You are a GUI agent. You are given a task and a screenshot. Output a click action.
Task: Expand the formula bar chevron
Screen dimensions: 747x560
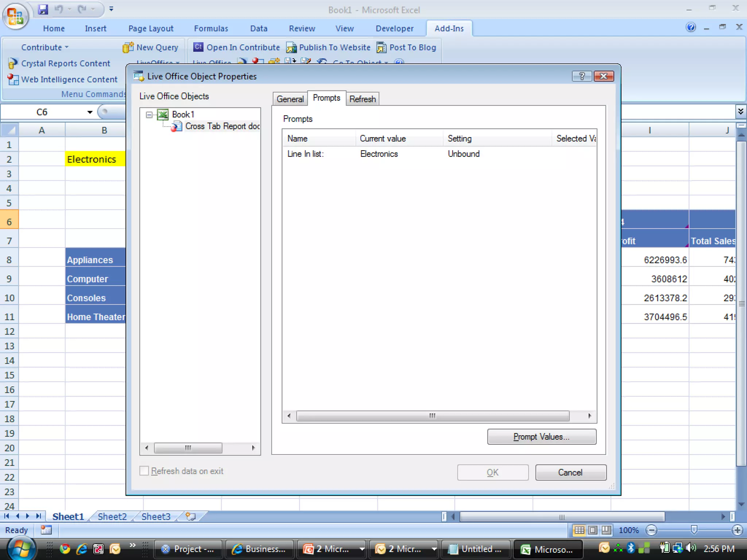click(x=740, y=111)
